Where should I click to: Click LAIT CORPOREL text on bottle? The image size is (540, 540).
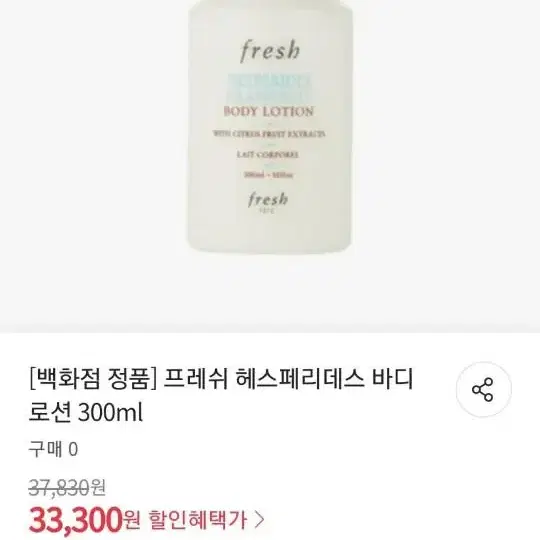click(x=268, y=155)
